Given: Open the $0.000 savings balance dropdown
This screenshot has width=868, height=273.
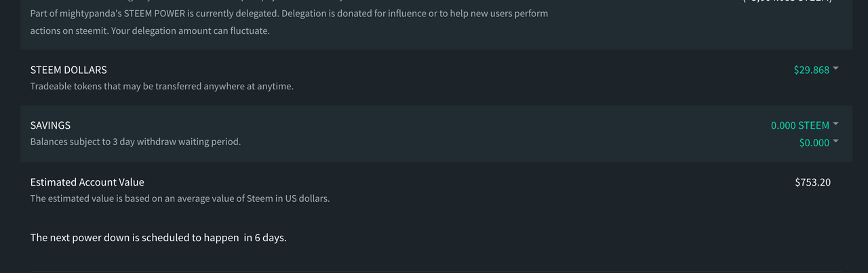Looking at the screenshot, I should (x=814, y=142).
